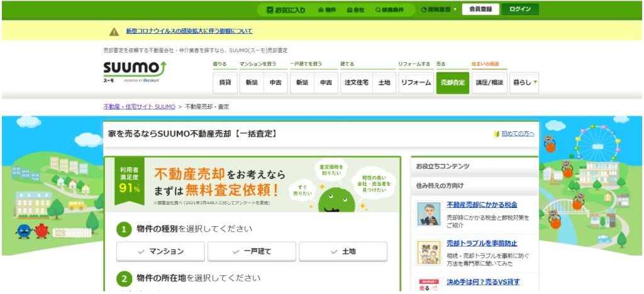The width and height of the screenshot is (644, 294).
Task: Click the SUUMO logo
Action: [x=135, y=71]
